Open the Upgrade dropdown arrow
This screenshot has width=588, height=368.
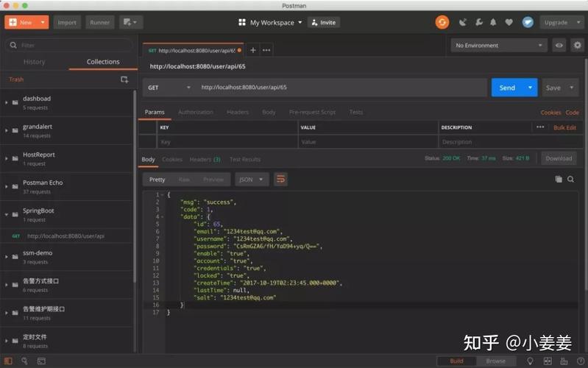pos(578,23)
